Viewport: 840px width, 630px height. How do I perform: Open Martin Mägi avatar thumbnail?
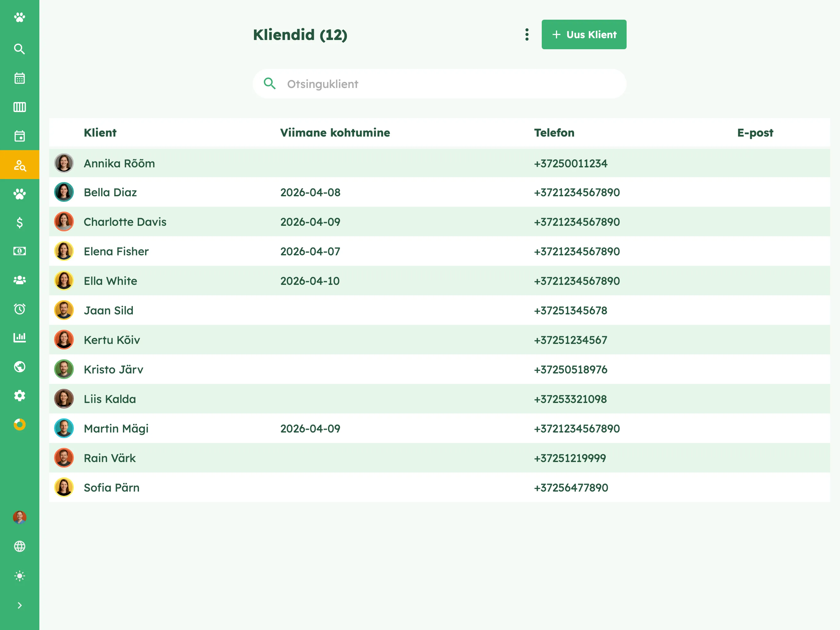click(x=64, y=429)
